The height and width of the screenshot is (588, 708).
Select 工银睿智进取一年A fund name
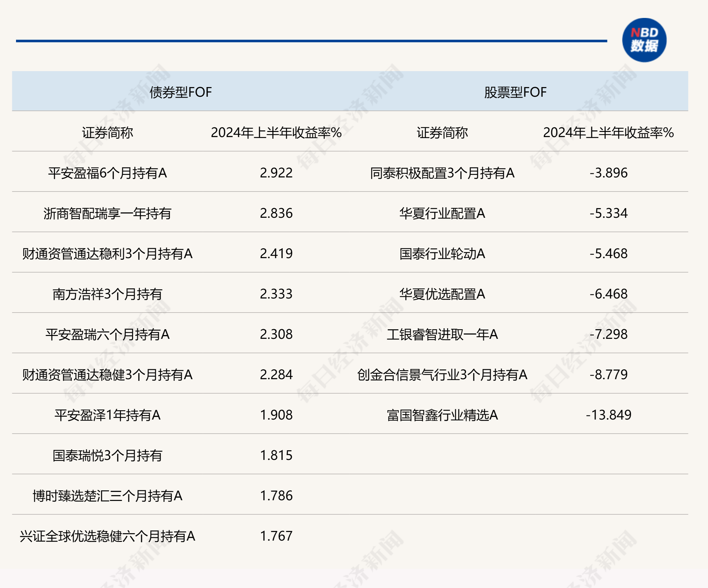pyautogui.click(x=442, y=334)
